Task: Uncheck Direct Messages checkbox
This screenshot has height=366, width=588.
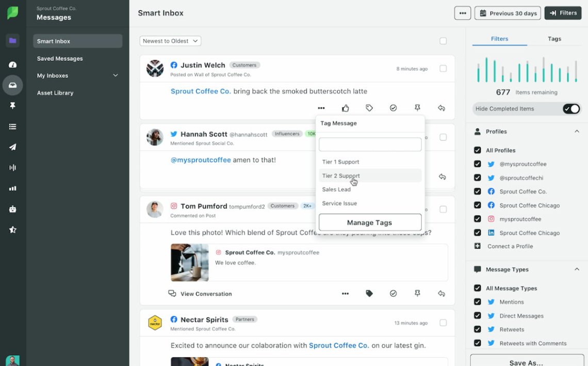Action: (x=478, y=316)
